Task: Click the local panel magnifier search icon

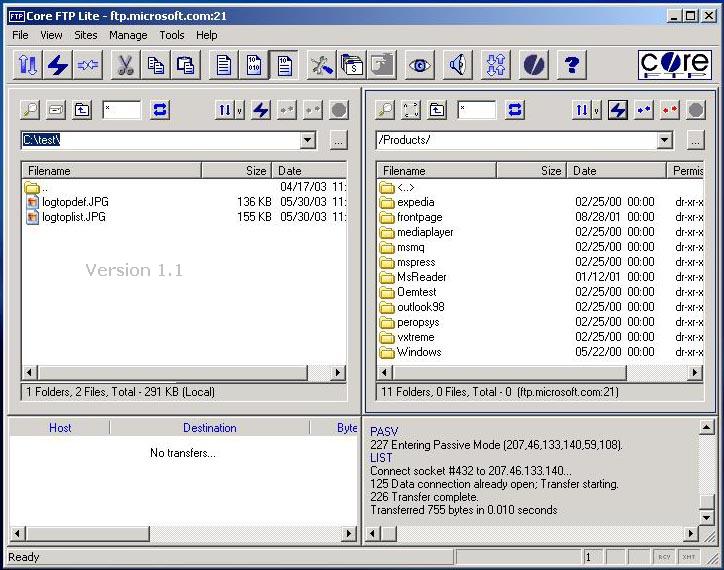Action: click(30, 110)
